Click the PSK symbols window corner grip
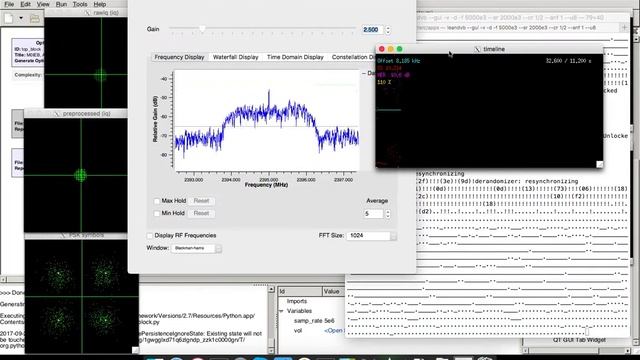This screenshot has height=360, width=640. click(x=136, y=350)
